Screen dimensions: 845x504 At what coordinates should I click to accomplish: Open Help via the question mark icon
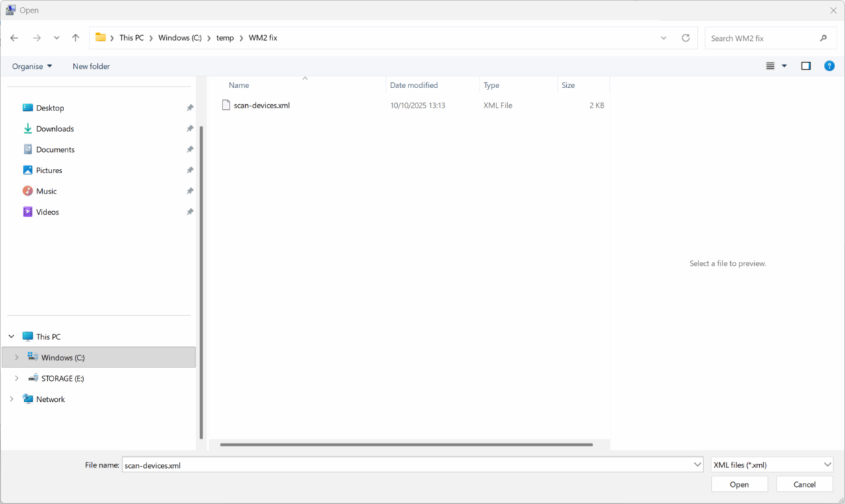[x=829, y=65]
